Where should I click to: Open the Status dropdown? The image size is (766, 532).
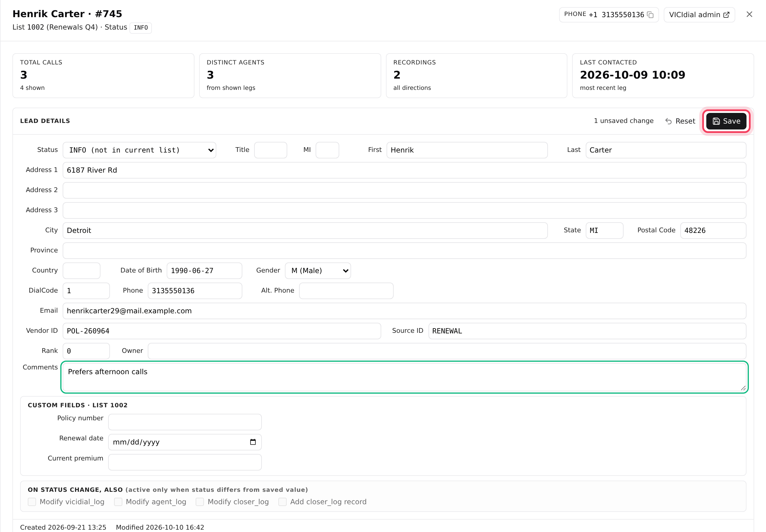click(x=139, y=150)
